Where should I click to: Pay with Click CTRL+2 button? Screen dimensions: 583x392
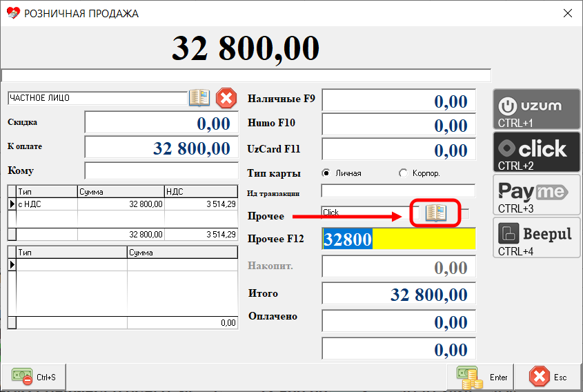(537, 152)
